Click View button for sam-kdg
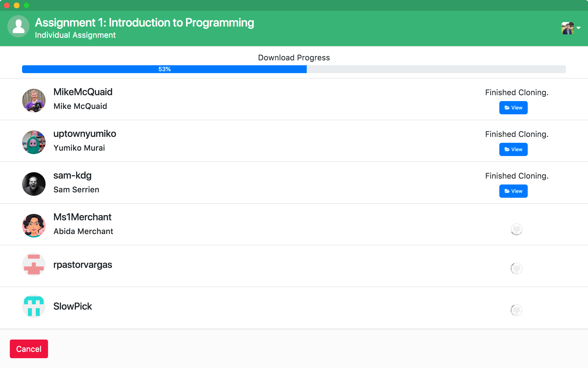The height and width of the screenshot is (368, 588). [x=514, y=191]
